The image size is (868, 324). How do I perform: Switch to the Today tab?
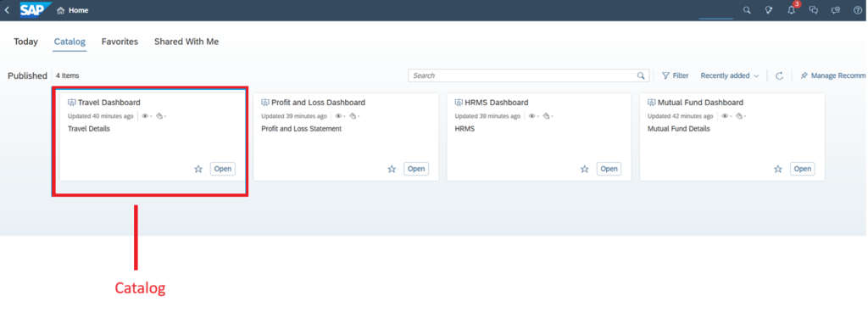[x=25, y=42]
